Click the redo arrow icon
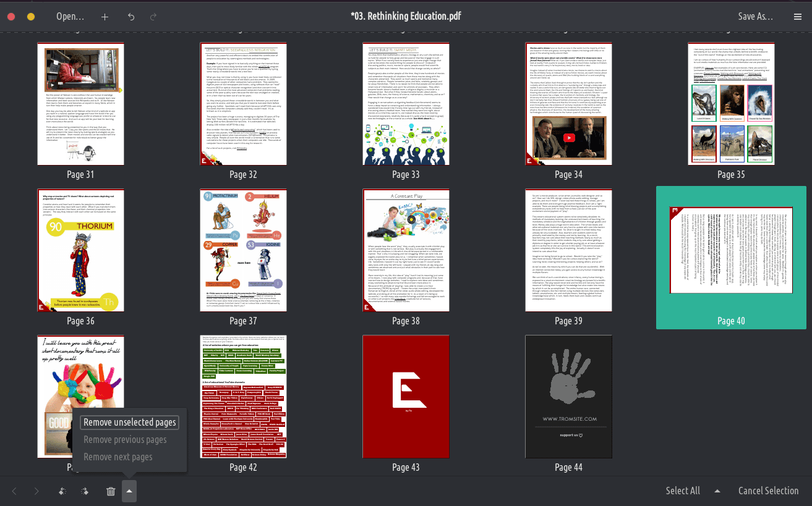Image resolution: width=812 pixels, height=506 pixels. pyautogui.click(x=153, y=17)
